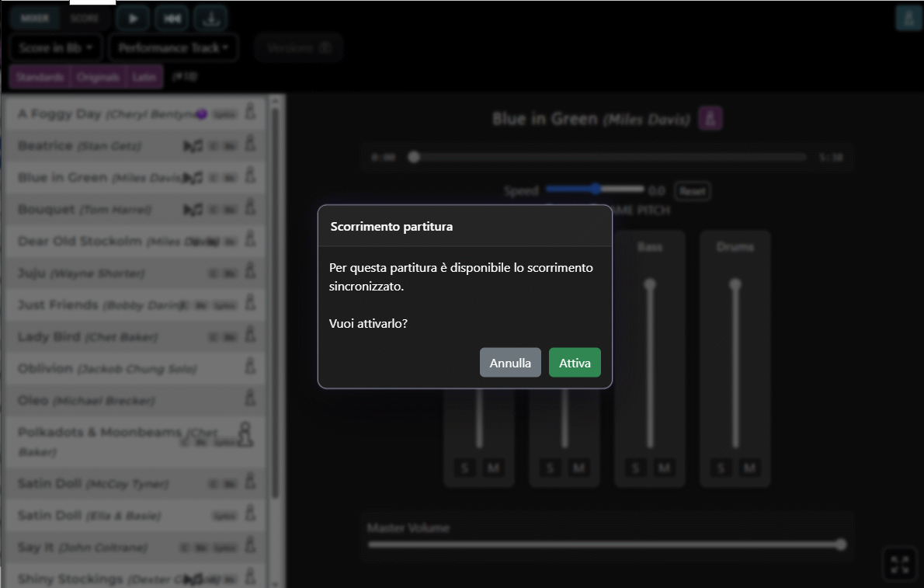
Task: Click the metronome icon in Lady Bird row
Action: (x=251, y=335)
